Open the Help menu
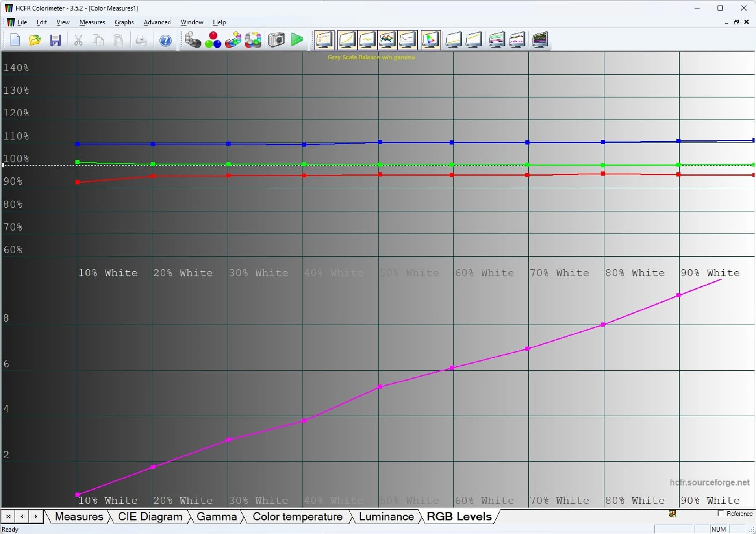This screenshot has width=756, height=534. [219, 22]
